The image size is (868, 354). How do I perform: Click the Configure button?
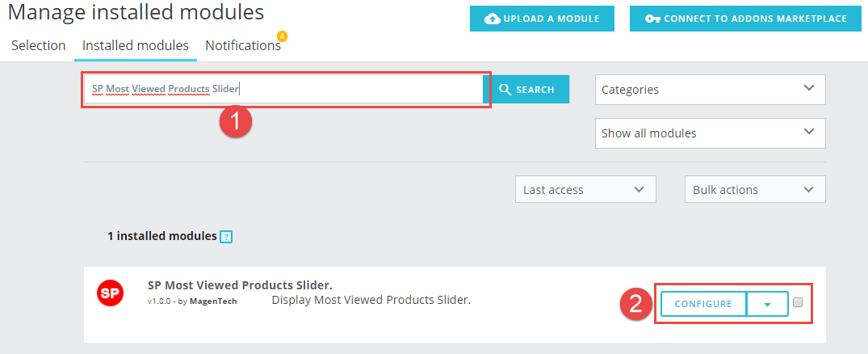point(703,304)
